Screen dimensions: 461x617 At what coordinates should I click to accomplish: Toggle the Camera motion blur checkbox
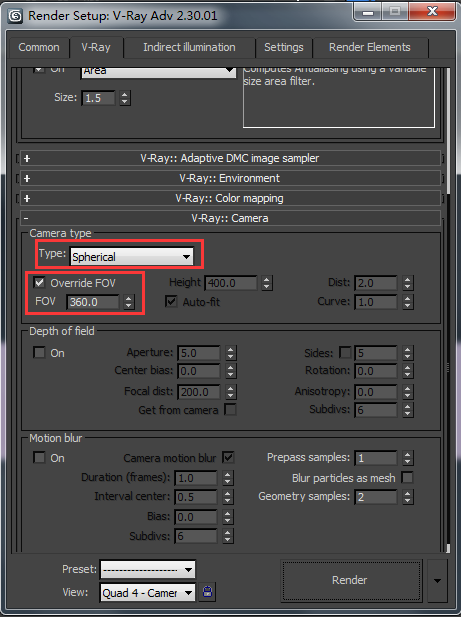228,458
